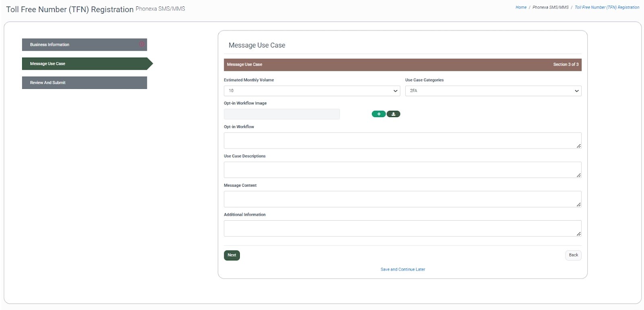Click the Message Use Case panel heading

257,45
